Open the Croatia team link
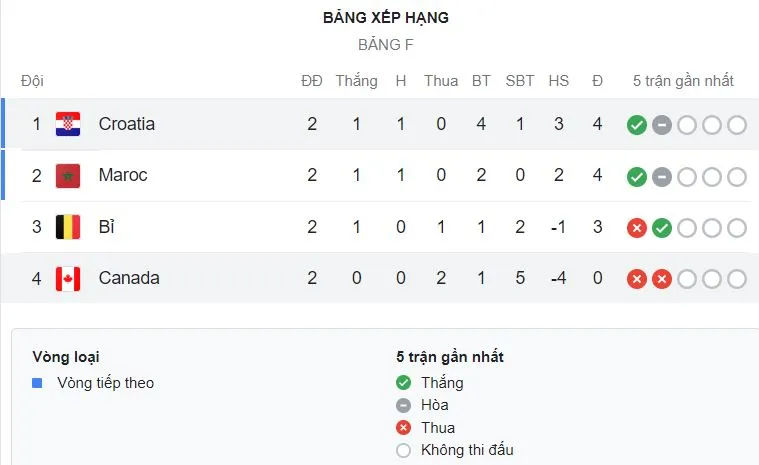Image resolution: width=759 pixels, height=465 pixels. click(127, 124)
